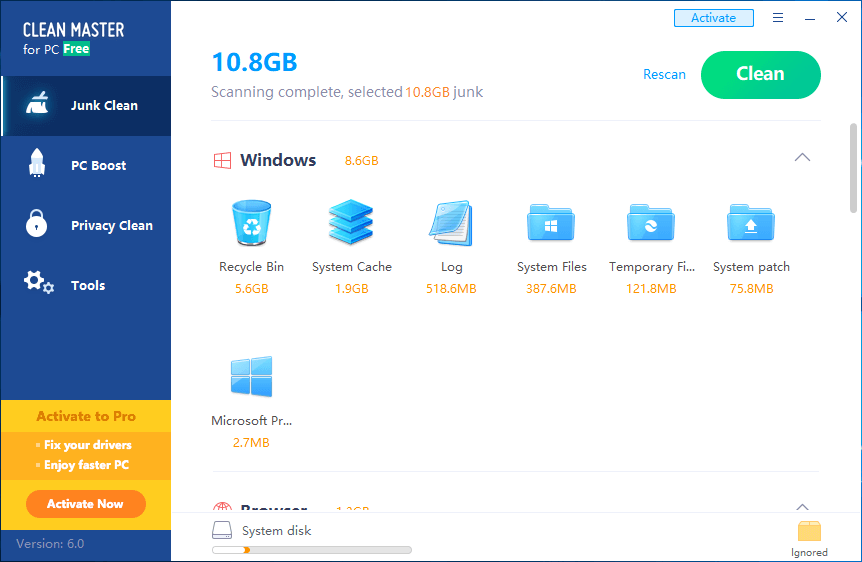Click the Privacy Clean lock icon
This screenshot has width=862, height=562.
click(36, 223)
